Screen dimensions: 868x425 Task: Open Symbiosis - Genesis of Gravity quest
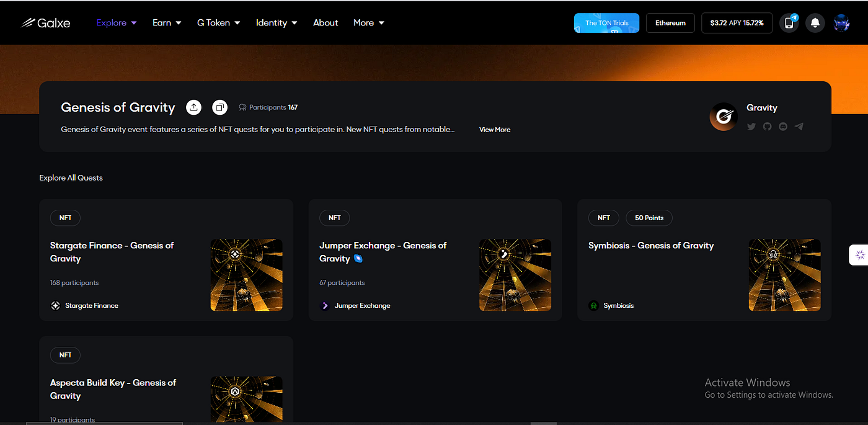(x=651, y=246)
